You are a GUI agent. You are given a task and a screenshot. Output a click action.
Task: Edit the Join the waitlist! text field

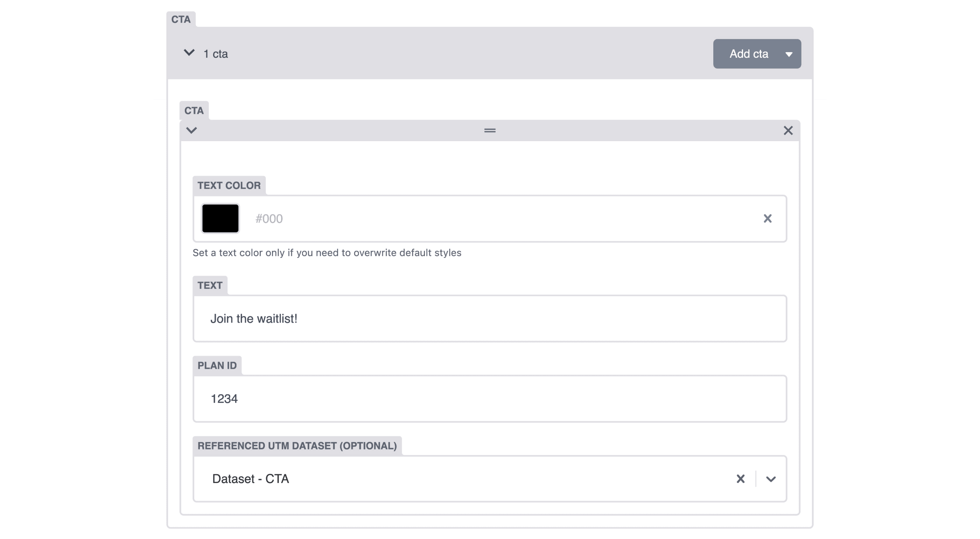(490, 319)
